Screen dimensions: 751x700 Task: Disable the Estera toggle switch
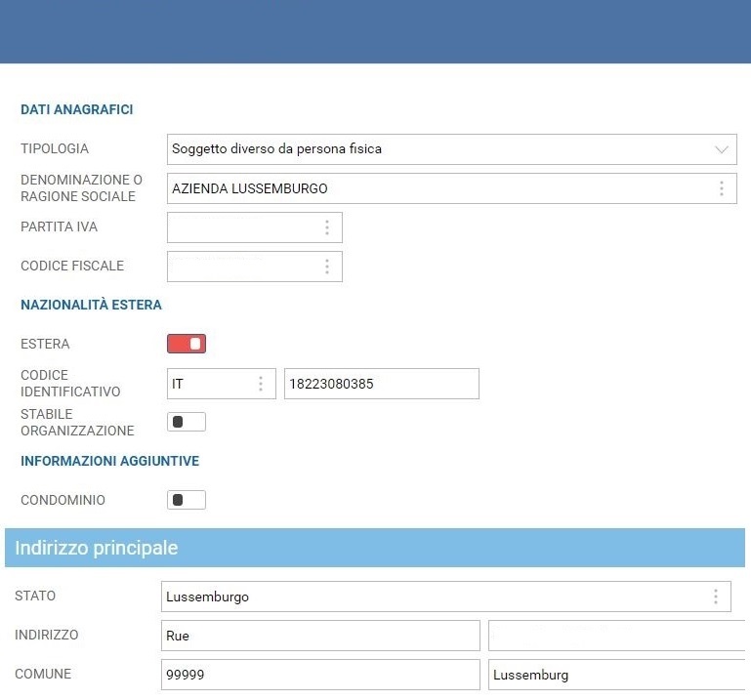tap(187, 344)
